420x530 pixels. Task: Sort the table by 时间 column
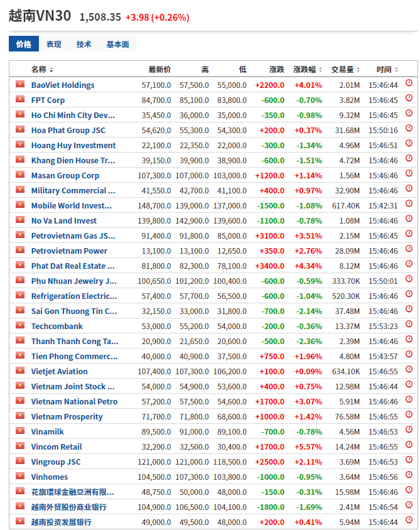tap(387, 70)
